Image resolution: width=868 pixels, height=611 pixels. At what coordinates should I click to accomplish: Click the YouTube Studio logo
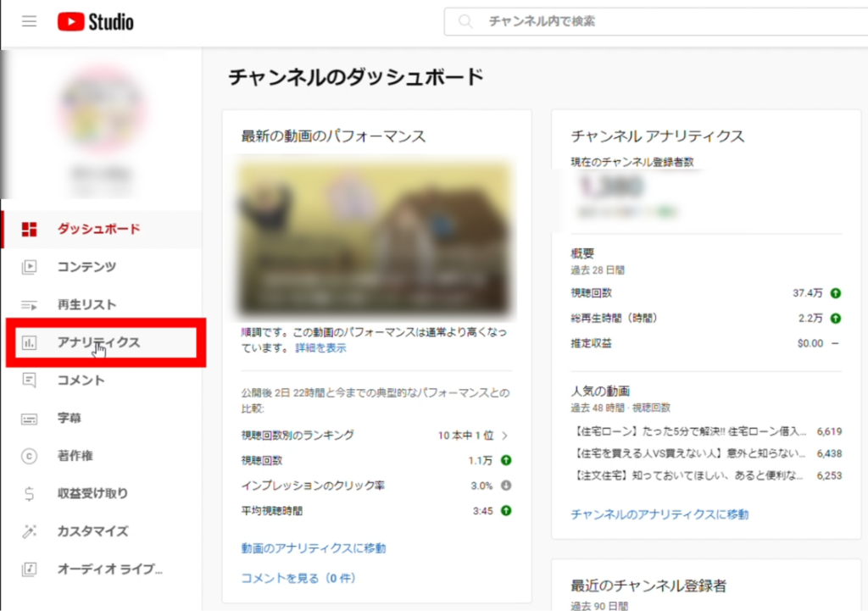pos(95,22)
